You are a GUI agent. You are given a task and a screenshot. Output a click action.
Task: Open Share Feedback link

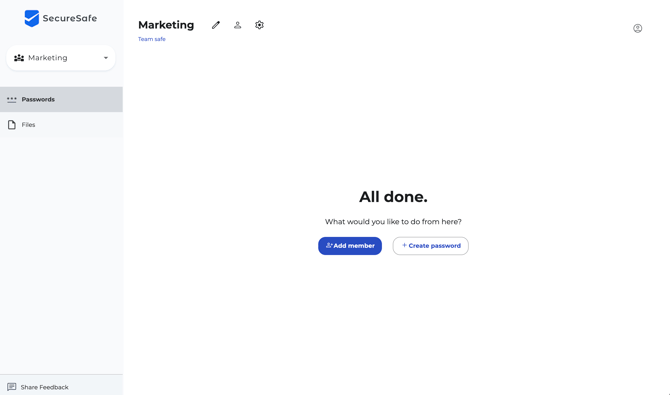44,387
